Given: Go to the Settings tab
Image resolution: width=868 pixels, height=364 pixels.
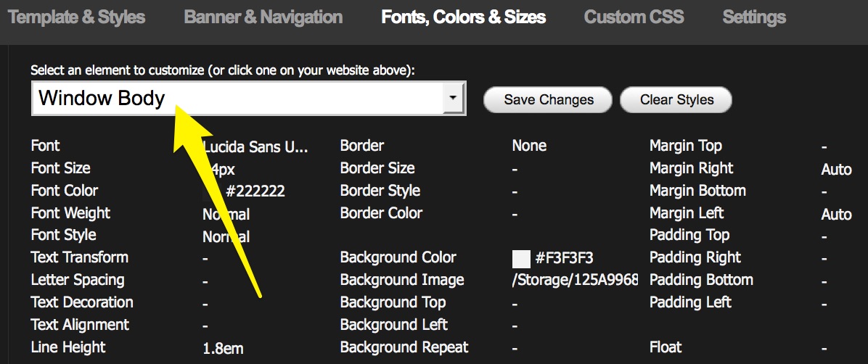Looking at the screenshot, I should click(754, 17).
